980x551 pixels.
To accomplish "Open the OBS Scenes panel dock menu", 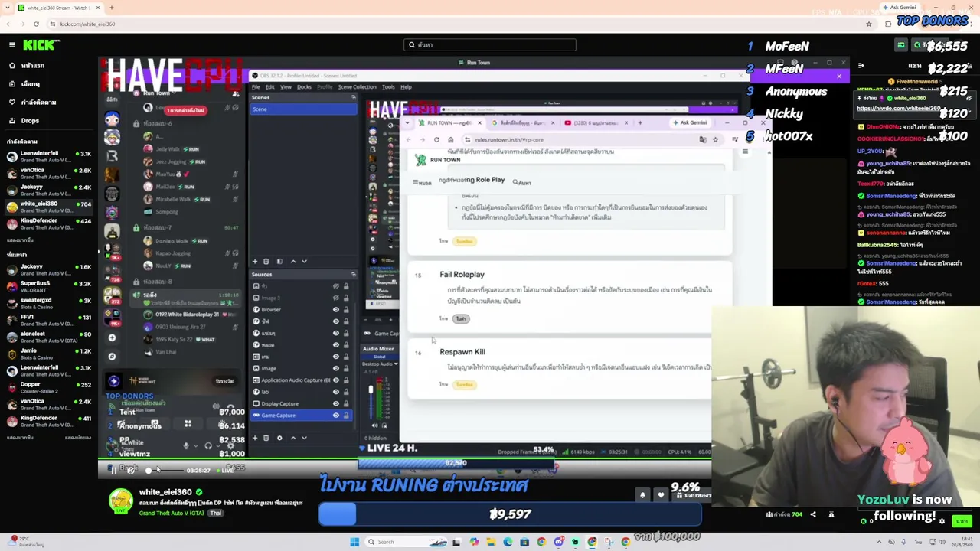I will (x=353, y=97).
